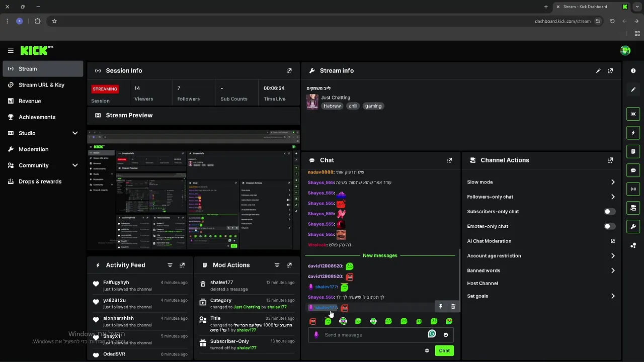Image resolution: width=644 pixels, height=362 pixels.
Task: Open the user profile avatar menu
Action: tap(625, 50)
